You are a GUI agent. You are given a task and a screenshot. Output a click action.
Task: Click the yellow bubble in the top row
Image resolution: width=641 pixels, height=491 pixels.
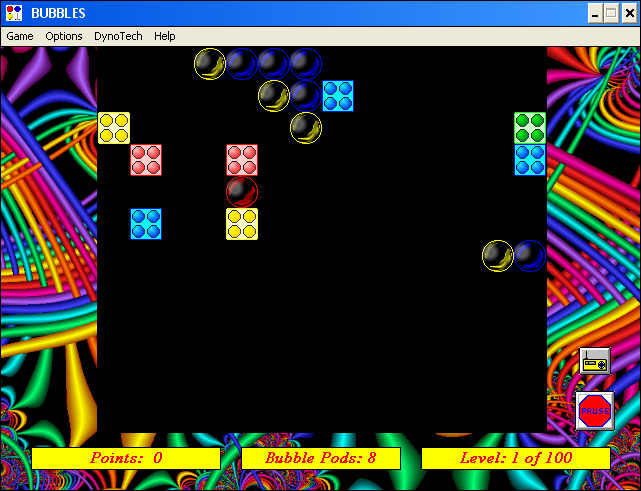pos(210,64)
